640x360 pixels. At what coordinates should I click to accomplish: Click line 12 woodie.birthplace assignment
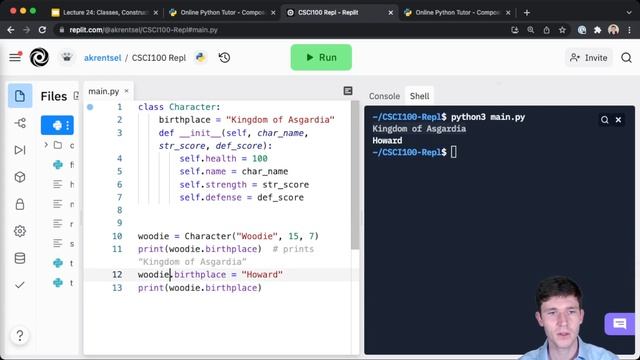tap(210, 275)
